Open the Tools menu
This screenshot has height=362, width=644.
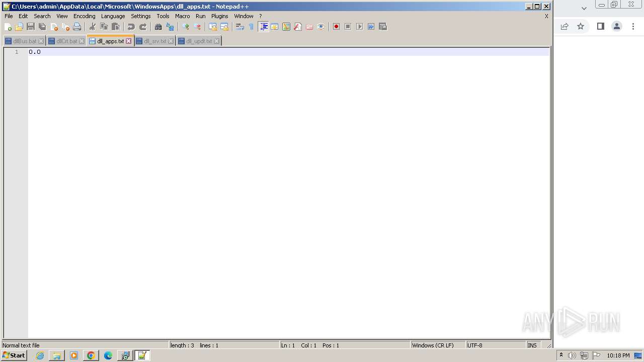163,16
